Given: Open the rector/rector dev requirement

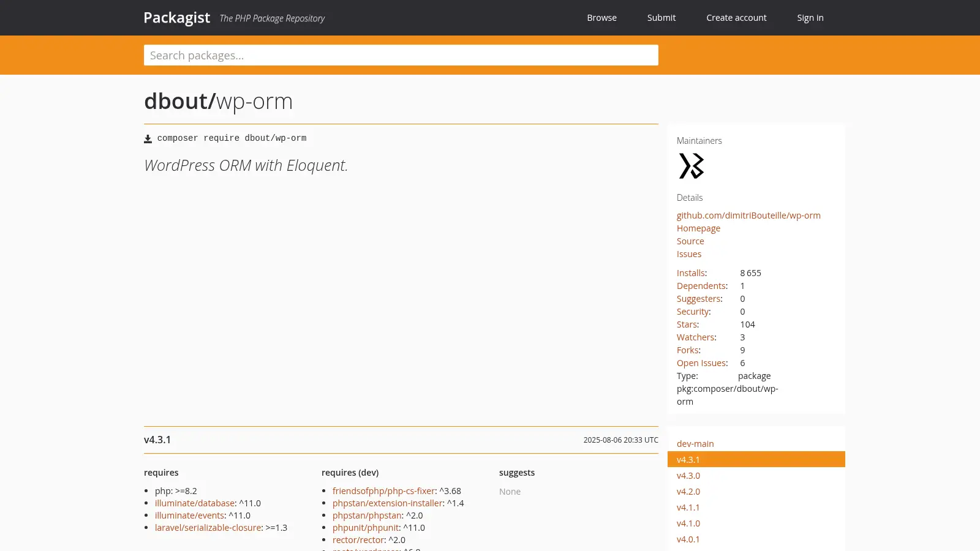Looking at the screenshot, I should (358, 540).
